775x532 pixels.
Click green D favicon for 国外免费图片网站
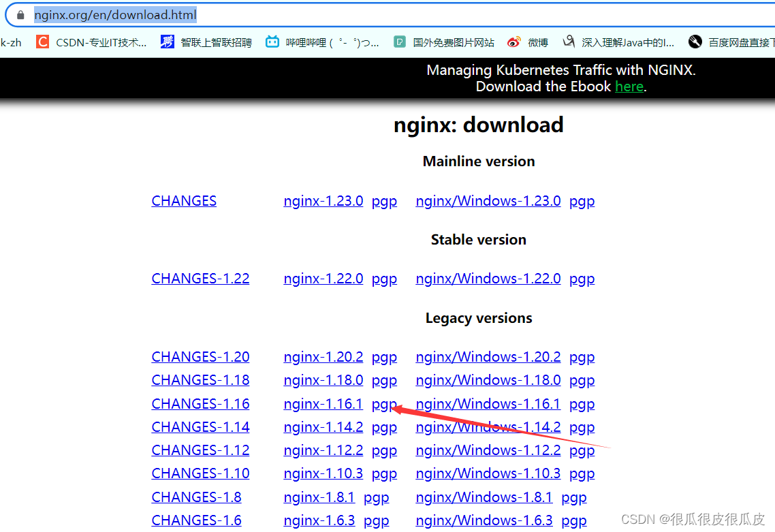click(x=399, y=42)
